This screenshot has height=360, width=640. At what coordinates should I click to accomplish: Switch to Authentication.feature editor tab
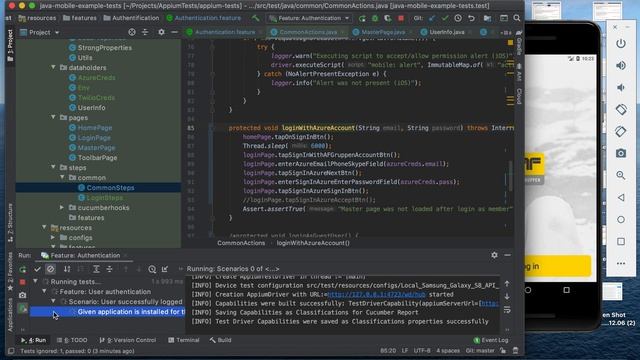[x=224, y=32]
